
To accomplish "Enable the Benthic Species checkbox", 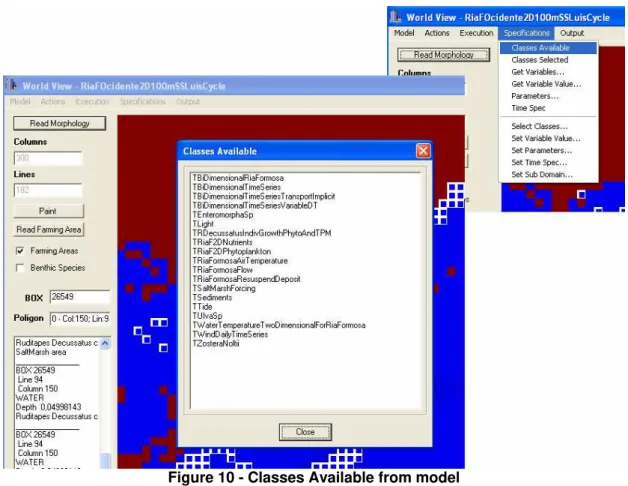I will coord(20,268).
